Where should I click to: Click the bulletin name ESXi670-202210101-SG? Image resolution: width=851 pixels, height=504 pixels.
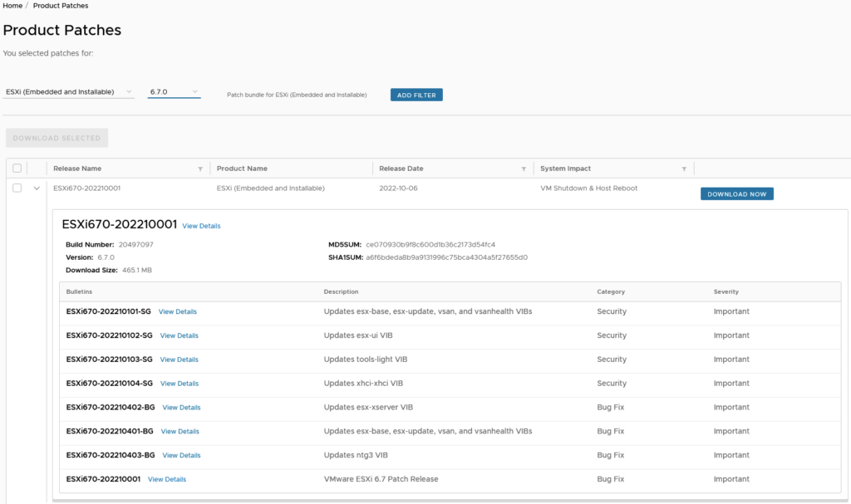109,311
